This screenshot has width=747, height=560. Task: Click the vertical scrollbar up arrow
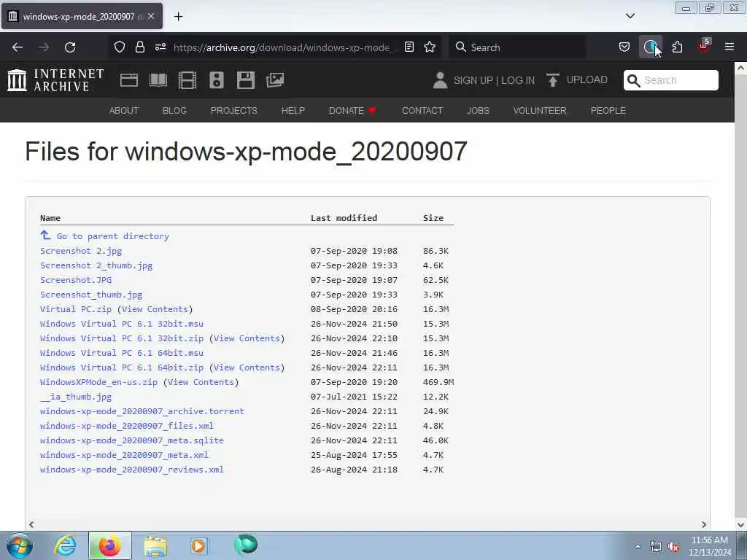740,68
